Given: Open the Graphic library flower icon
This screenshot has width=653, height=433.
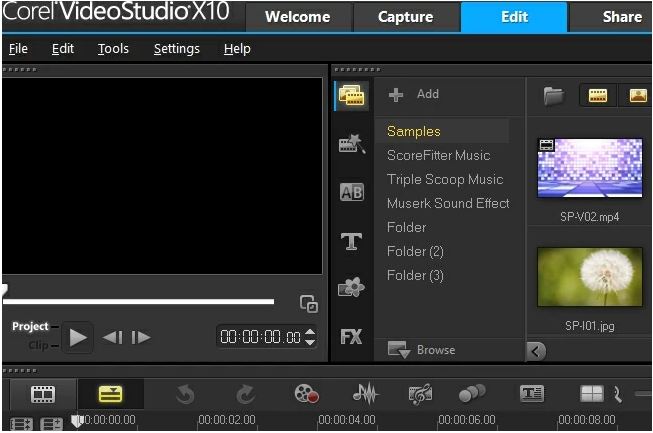Looking at the screenshot, I should pos(351,287).
